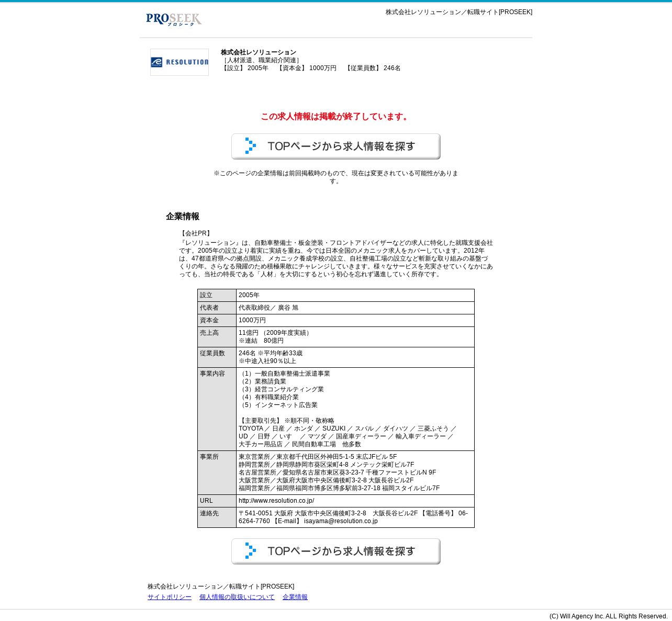Click the 株式会社レソリューション bold company name
Image resolution: width=672 pixels, height=621 pixels.
(259, 52)
